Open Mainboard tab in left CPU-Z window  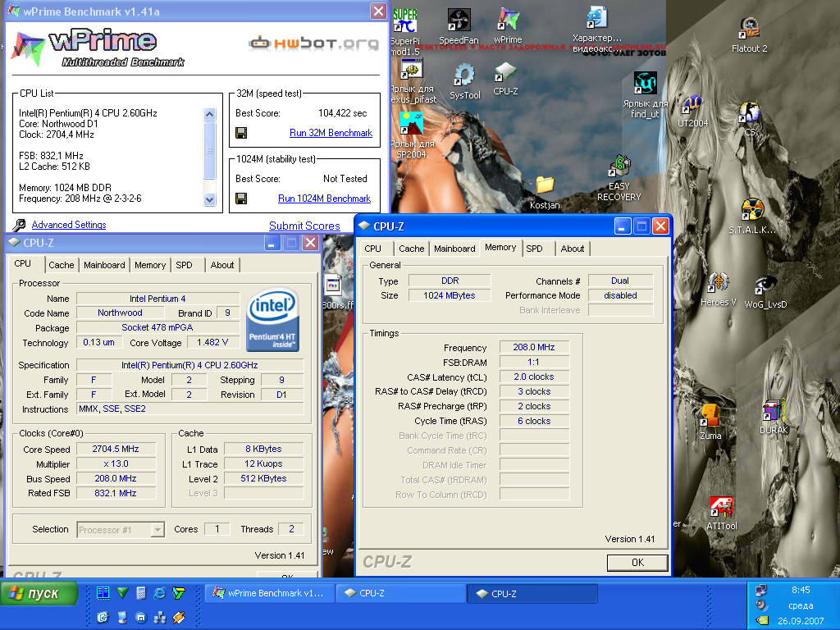pyautogui.click(x=104, y=265)
